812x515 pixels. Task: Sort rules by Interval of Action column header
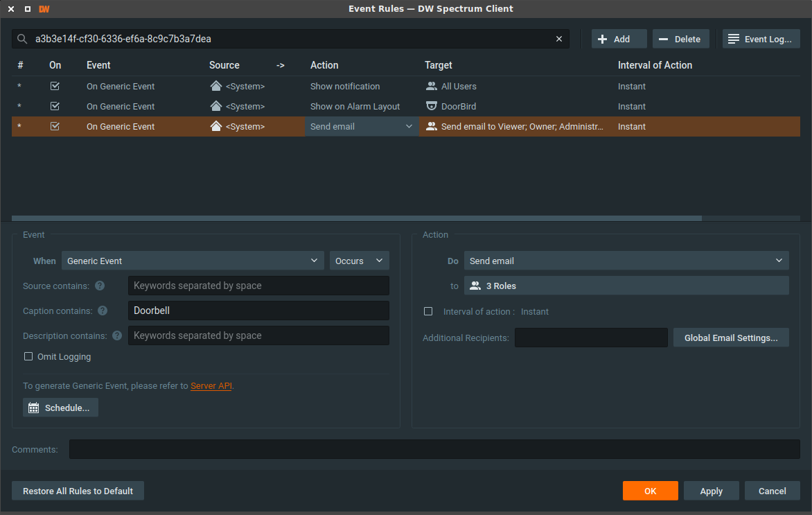pyautogui.click(x=655, y=65)
